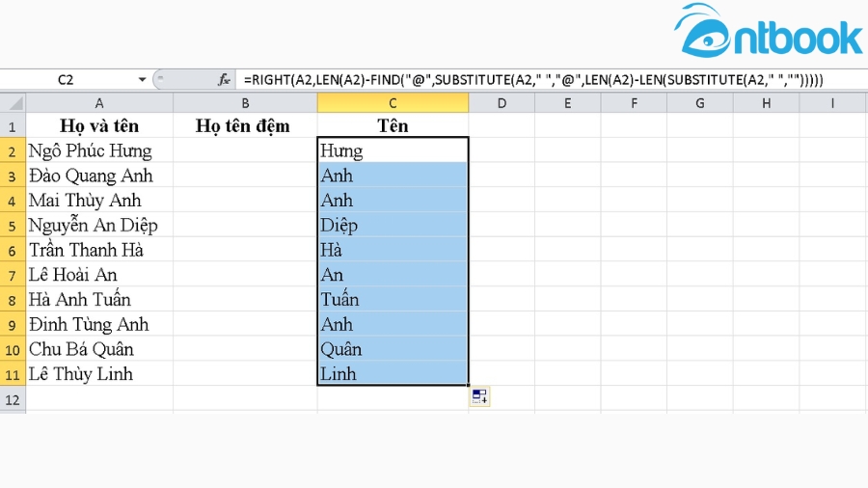The image size is (868, 488).
Task: Select column I header
Action: point(832,103)
